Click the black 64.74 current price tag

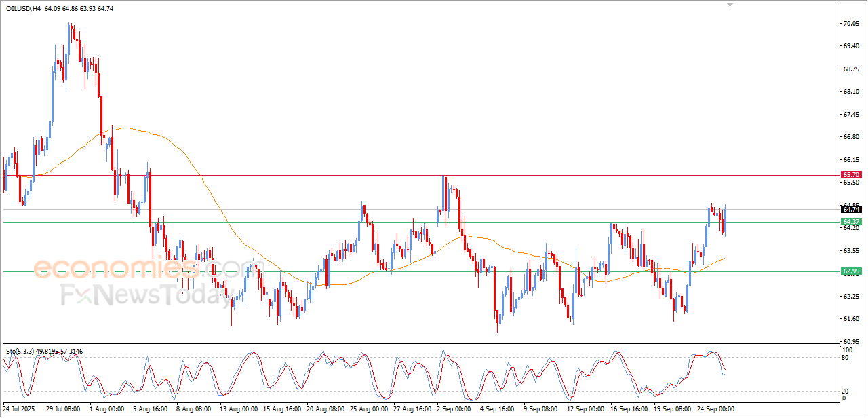[x=852, y=209]
